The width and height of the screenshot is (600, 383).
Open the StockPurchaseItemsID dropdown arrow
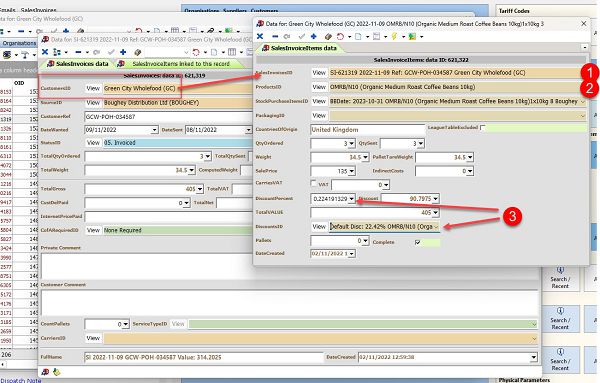583,101
